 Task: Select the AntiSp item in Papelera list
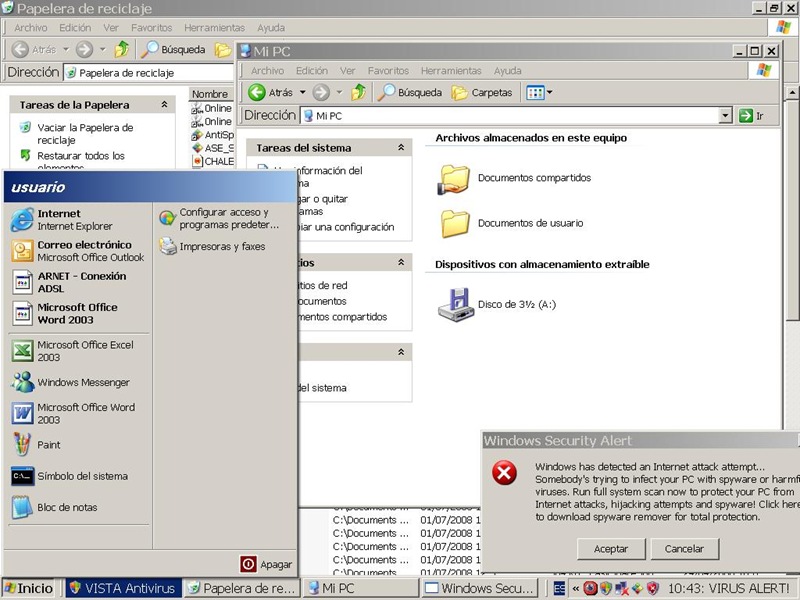click(x=213, y=135)
